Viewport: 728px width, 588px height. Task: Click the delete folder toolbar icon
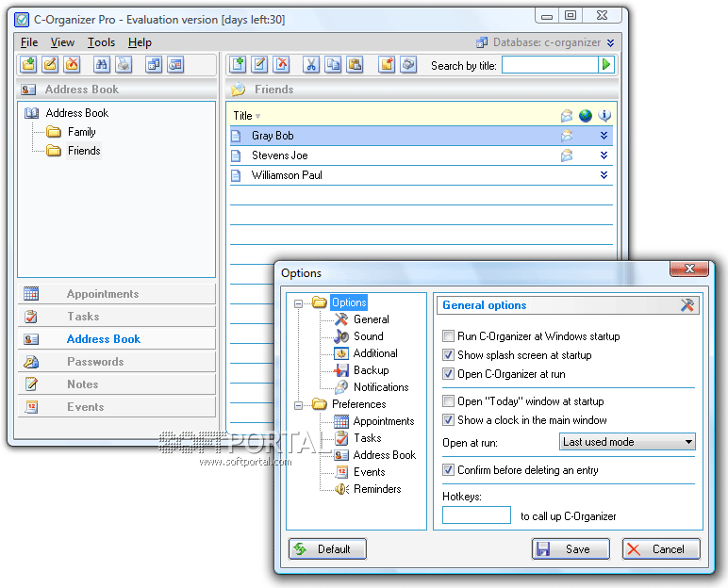click(x=72, y=64)
